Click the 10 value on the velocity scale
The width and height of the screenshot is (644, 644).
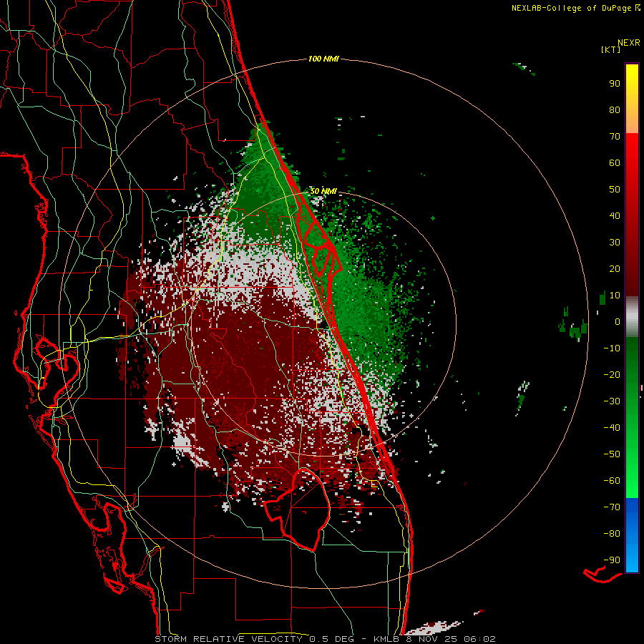point(615,296)
